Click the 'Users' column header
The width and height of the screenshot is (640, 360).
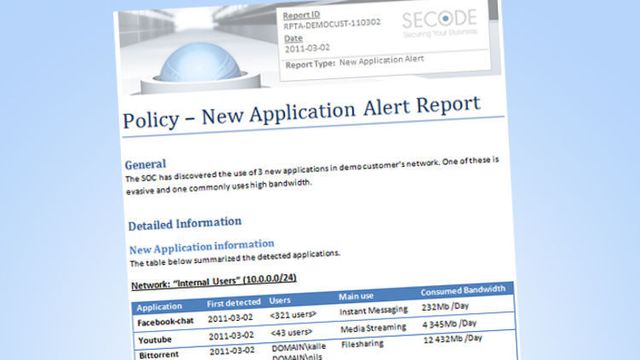pyautogui.click(x=280, y=300)
